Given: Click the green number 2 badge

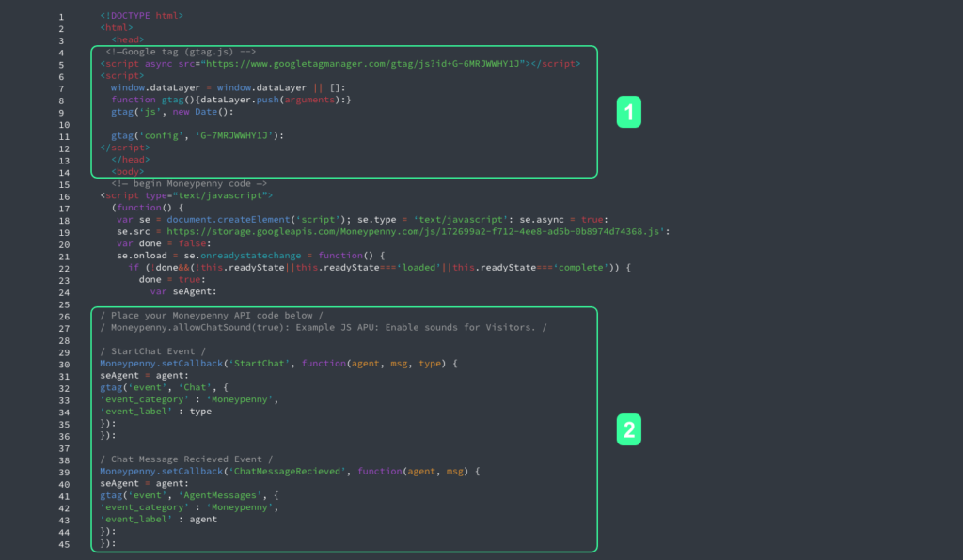Looking at the screenshot, I should tap(628, 430).
